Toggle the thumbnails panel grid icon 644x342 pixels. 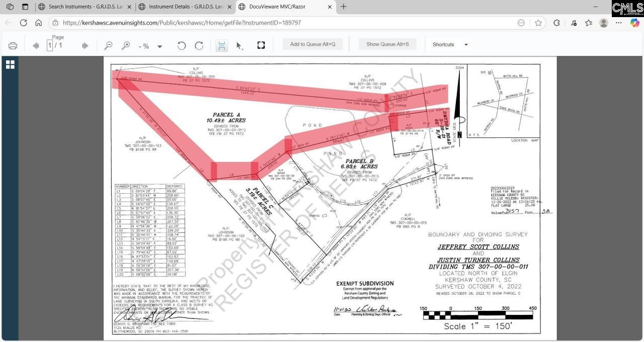(x=10, y=64)
